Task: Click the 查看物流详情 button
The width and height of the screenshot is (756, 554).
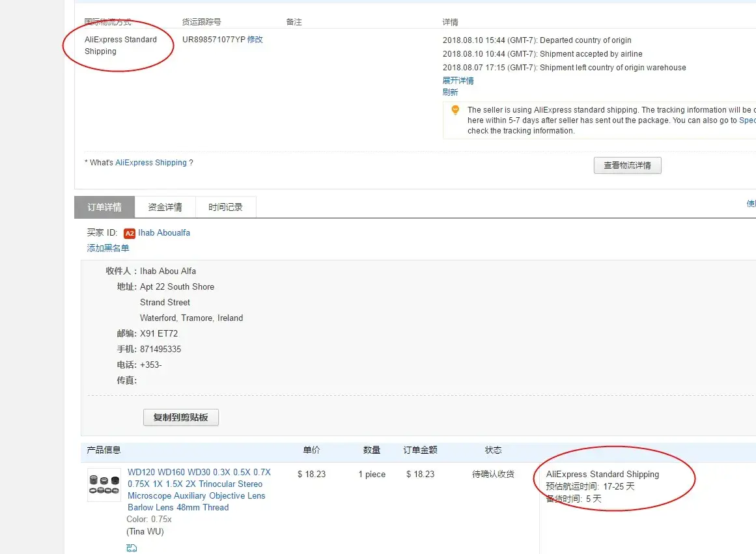Action: coord(627,165)
